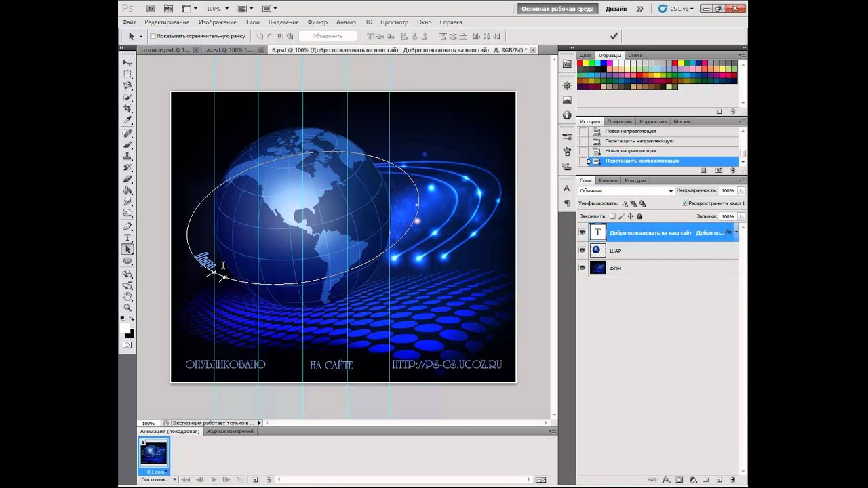Image resolution: width=868 pixels, height=488 pixels.
Task: Open the Character panel icon
Action: (x=567, y=188)
